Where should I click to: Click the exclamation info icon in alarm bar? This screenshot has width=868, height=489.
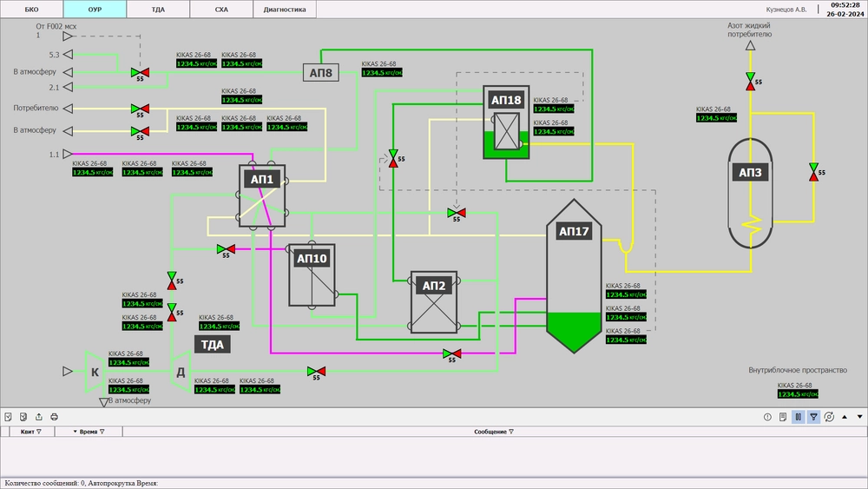pos(767,417)
